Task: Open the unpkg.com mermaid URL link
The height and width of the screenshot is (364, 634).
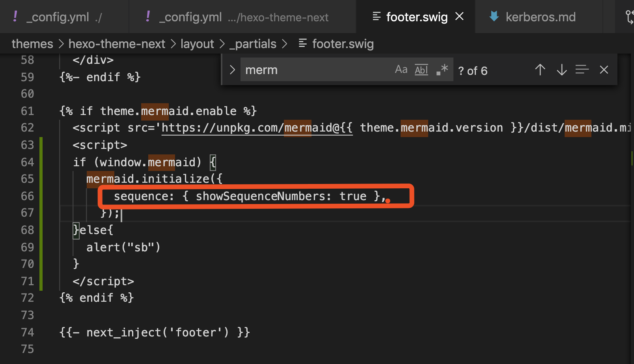Action: [257, 128]
